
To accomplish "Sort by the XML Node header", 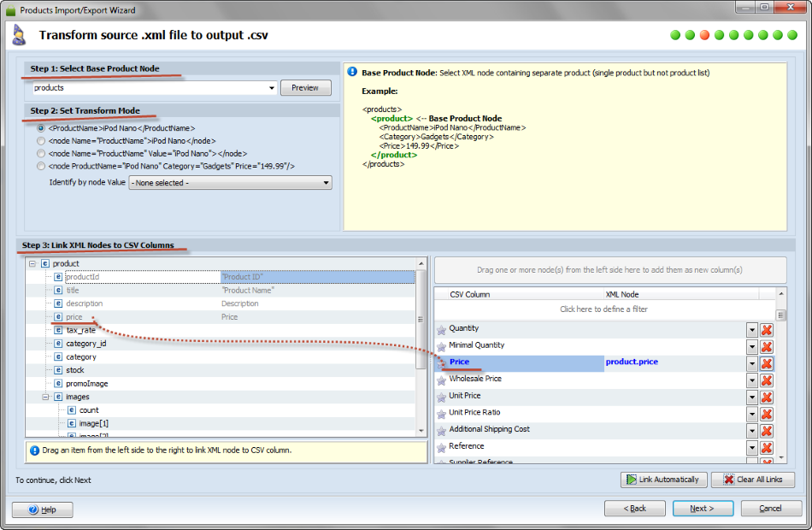I will (681, 294).
